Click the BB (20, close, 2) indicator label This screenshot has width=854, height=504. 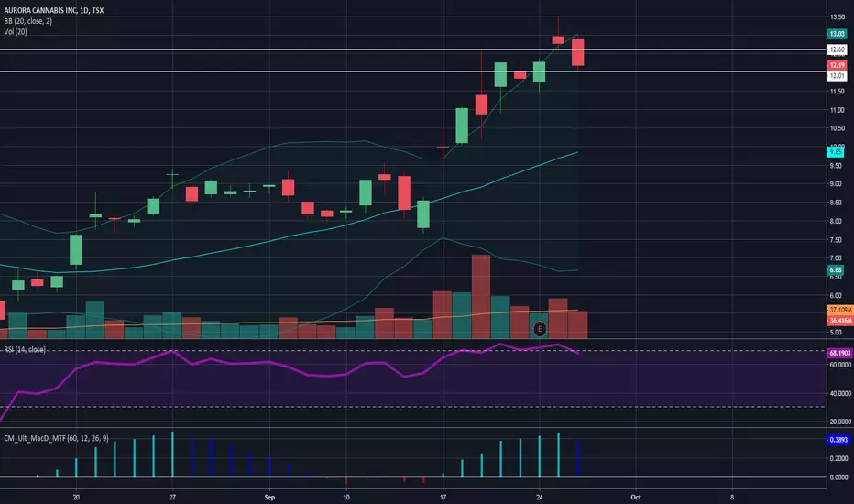pyautogui.click(x=27, y=21)
